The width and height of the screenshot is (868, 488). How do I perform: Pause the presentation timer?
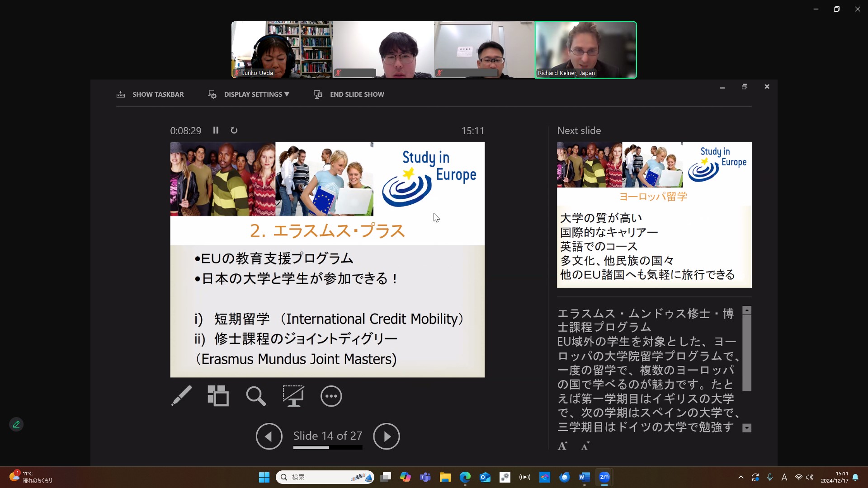point(216,130)
